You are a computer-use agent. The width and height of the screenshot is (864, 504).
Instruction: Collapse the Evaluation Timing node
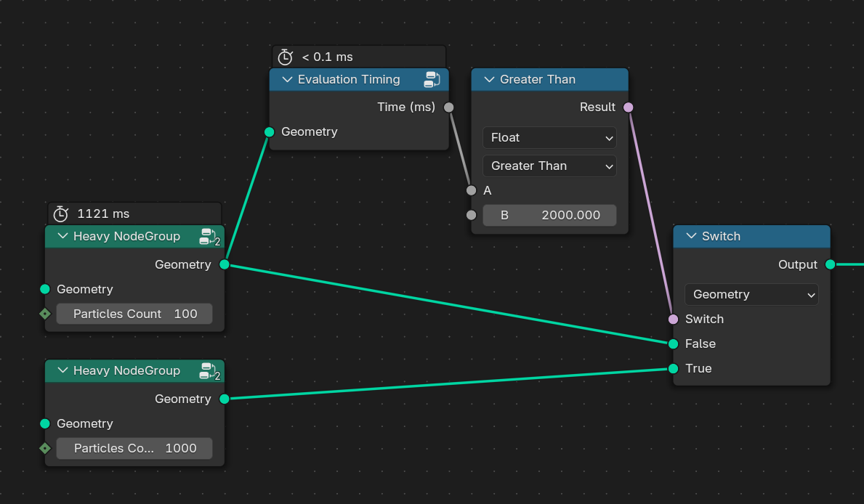[x=287, y=79]
